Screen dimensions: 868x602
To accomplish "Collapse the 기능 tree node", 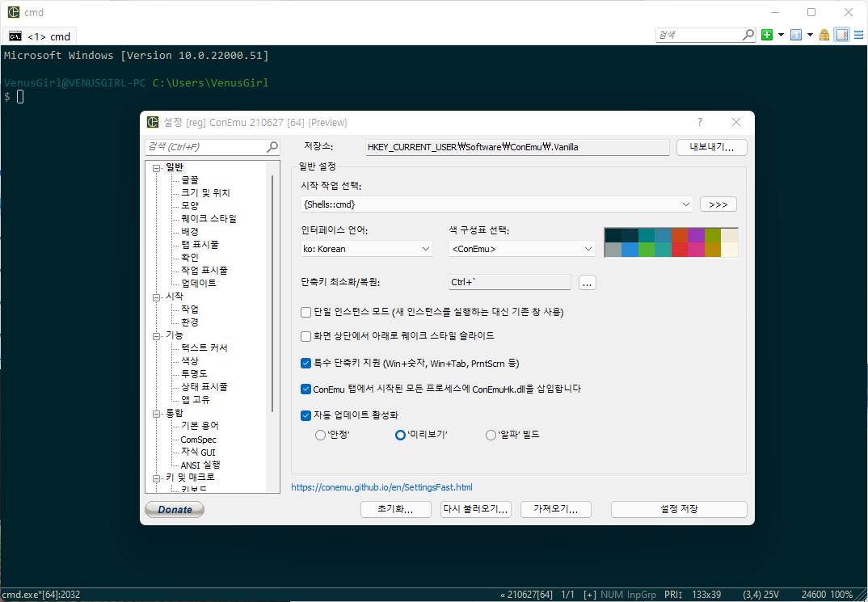I will (157, 336).
